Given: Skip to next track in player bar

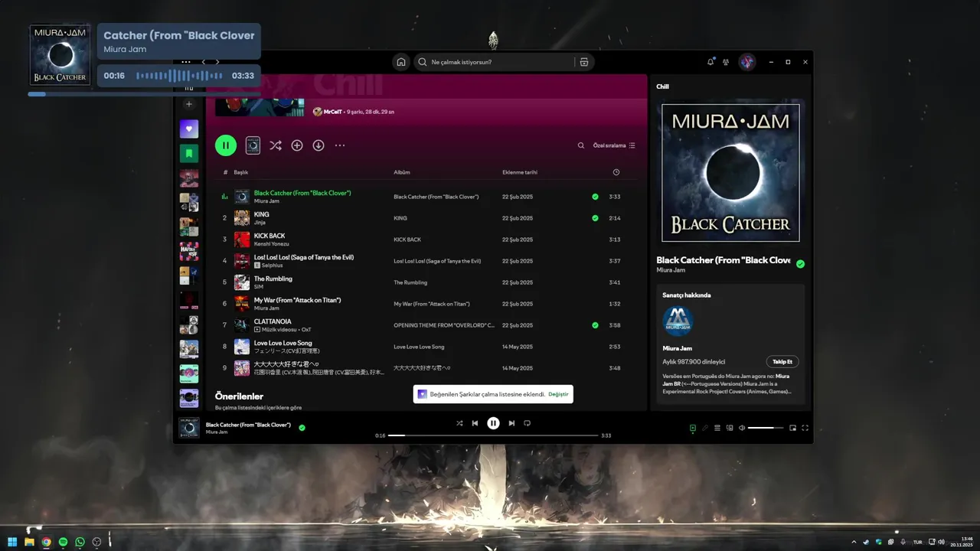Looking at the screenshot, I should [511, 423].
